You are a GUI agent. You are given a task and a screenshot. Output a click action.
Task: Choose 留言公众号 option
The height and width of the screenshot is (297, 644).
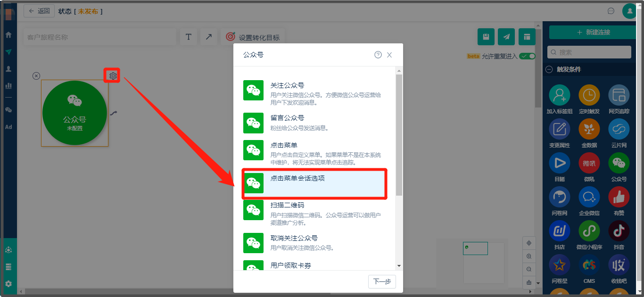coord(314,123)
